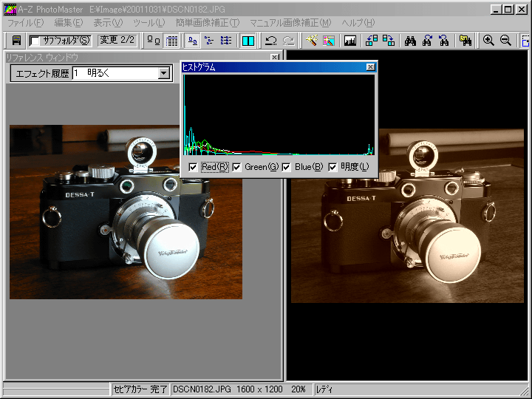Screen dimensions: 532x399
Task: Toggle the cyan split reference window icon
Action: point(248,41)
